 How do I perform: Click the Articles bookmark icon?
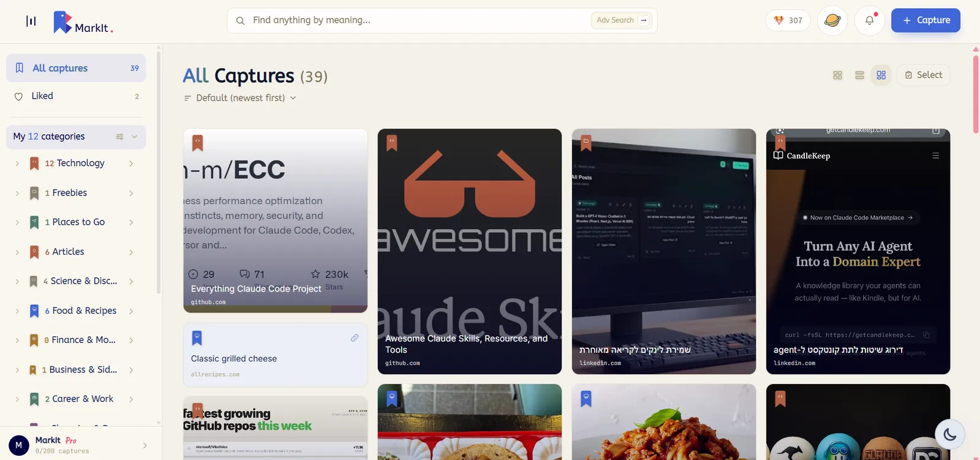coord(34,252)
